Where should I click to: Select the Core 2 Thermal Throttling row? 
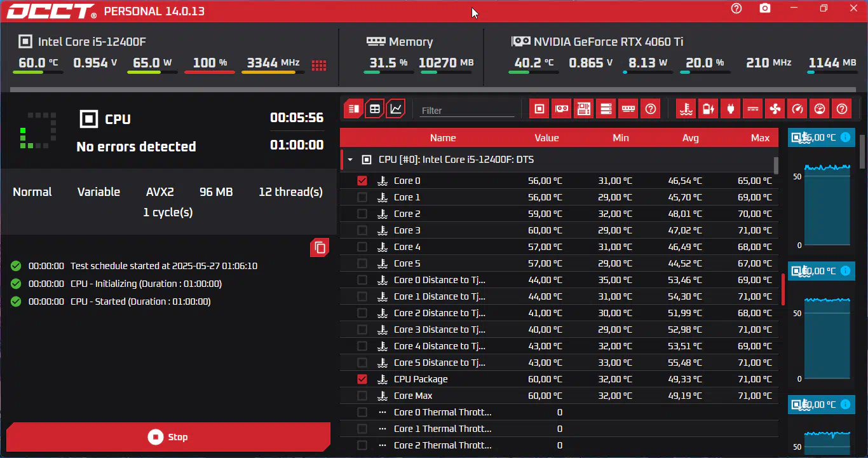pyautogui.click(x=559, y=445)
